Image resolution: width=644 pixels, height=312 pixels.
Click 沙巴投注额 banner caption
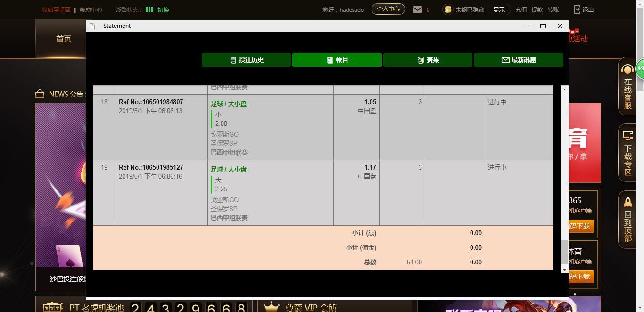[68, 279]
